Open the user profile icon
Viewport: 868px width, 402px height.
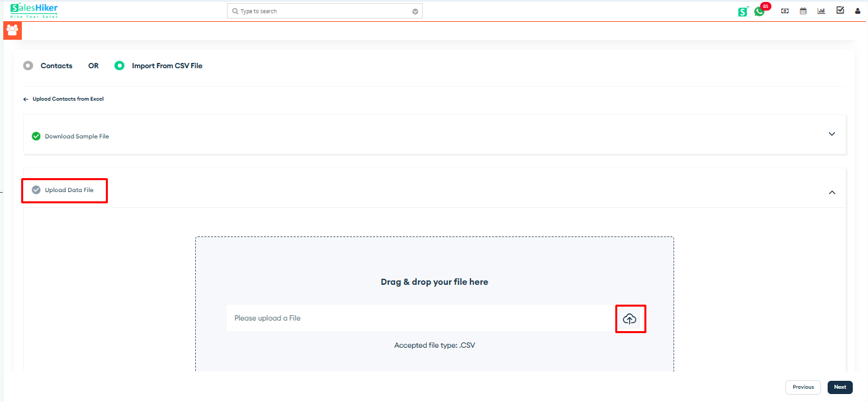click(857, 11)
